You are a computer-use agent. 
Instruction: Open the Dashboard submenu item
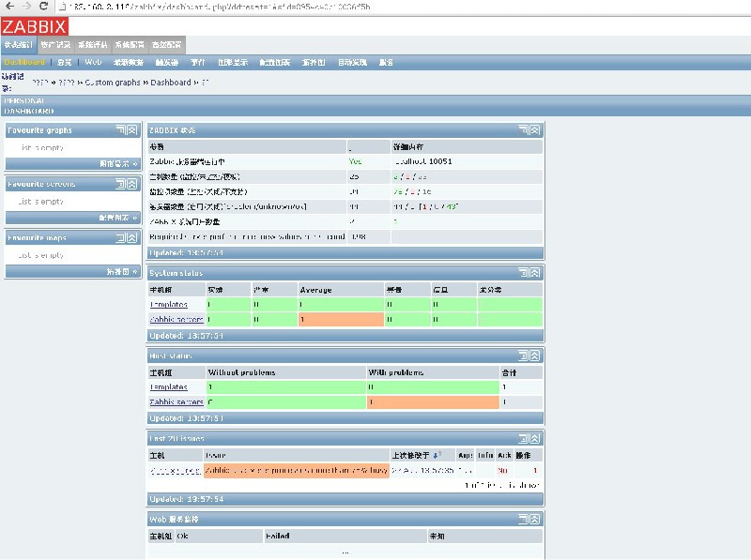click(24, 62)
